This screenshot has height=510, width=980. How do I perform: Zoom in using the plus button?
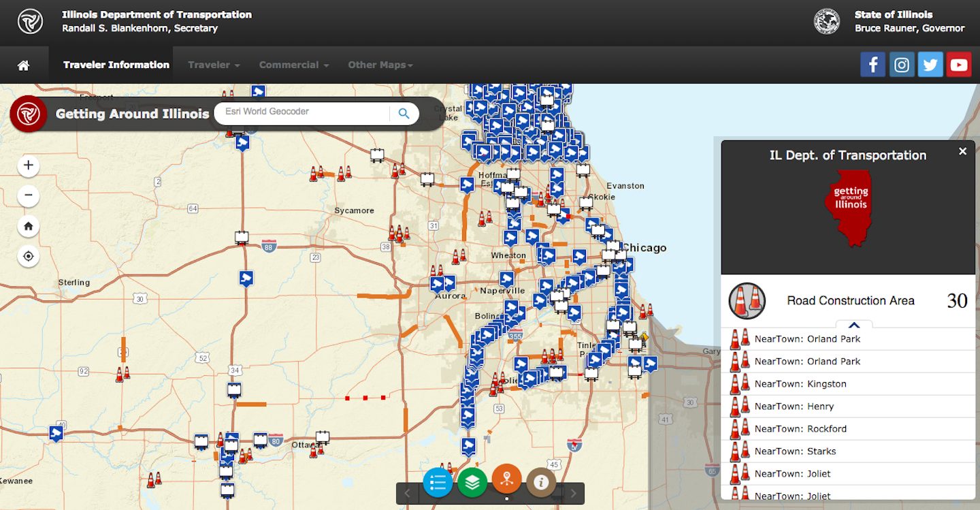(x=28, y=165)
